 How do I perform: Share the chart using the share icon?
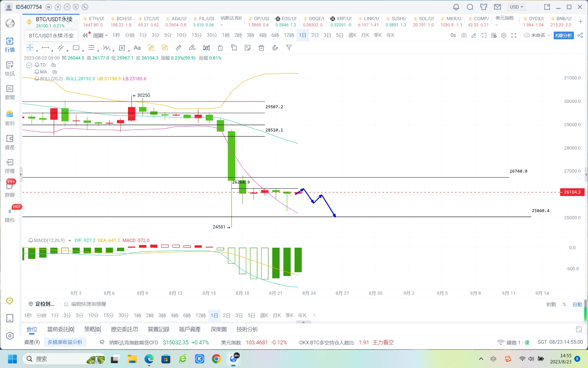point(580,35)
